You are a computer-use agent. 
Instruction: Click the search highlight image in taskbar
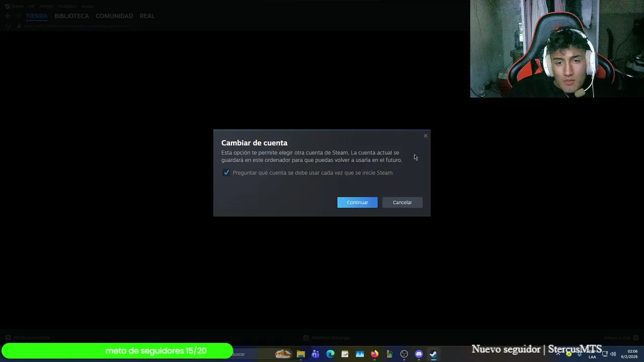click(x=283, y=354)
